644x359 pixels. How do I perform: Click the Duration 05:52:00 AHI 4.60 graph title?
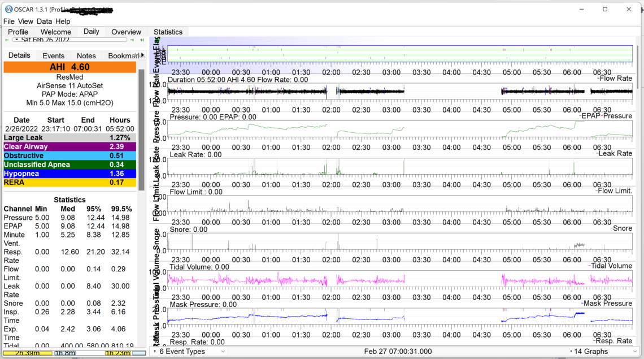pos(238,80)
